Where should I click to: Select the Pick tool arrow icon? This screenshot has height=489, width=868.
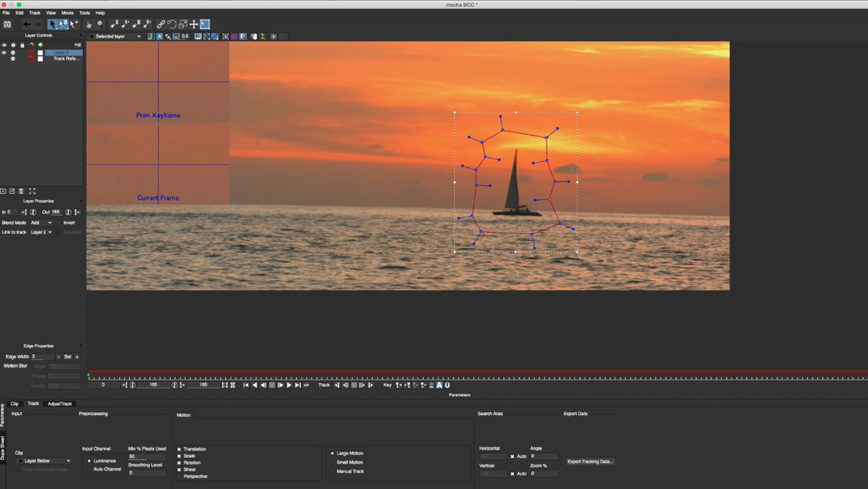[x=52, y=24]
